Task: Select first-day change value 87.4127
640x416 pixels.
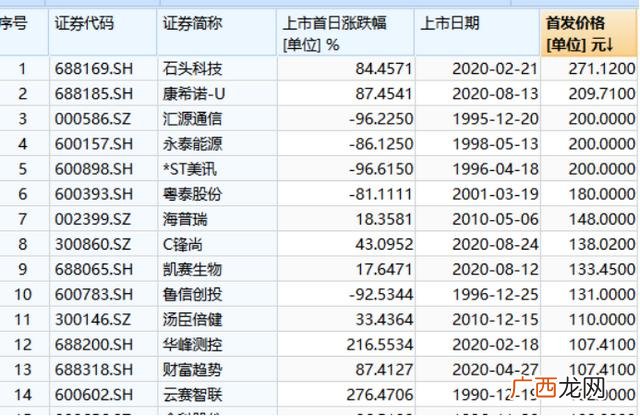Action: point(384,370)
